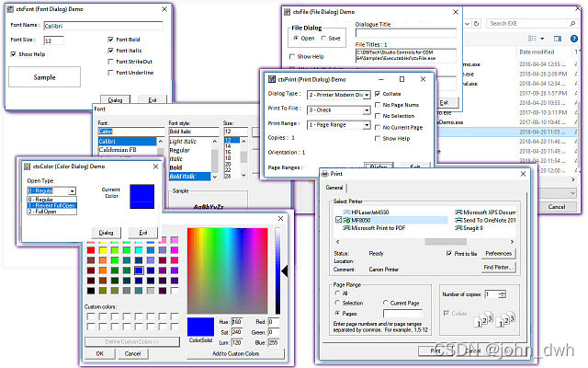Select Regular font style
Image resolution: width=588 pixels, height=368 pixels.
(179, 150)
